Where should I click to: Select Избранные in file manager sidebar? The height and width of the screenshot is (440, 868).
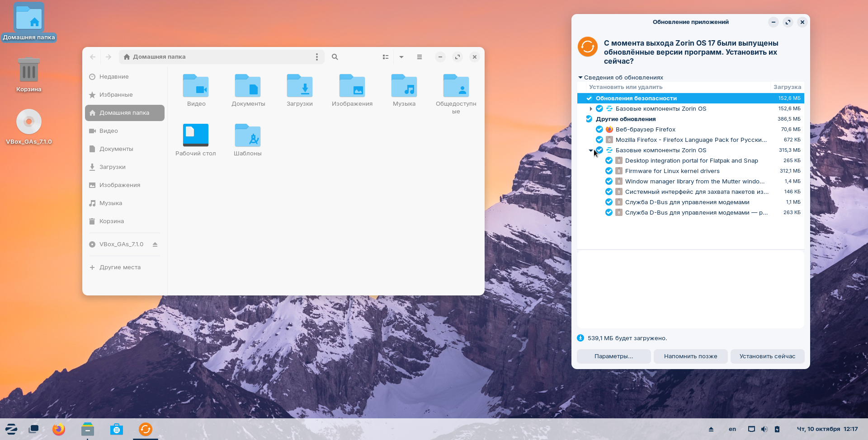pyautogui.click(x=125, y=95)
